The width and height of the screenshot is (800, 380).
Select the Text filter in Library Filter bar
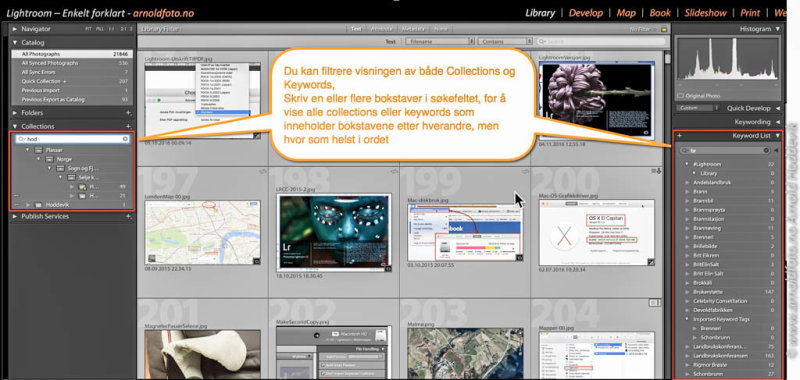pos(356,29)
